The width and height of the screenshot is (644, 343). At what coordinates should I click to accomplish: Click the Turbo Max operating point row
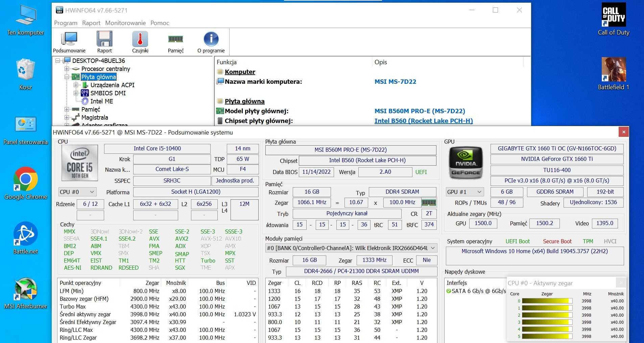click(x=158, y=307)
